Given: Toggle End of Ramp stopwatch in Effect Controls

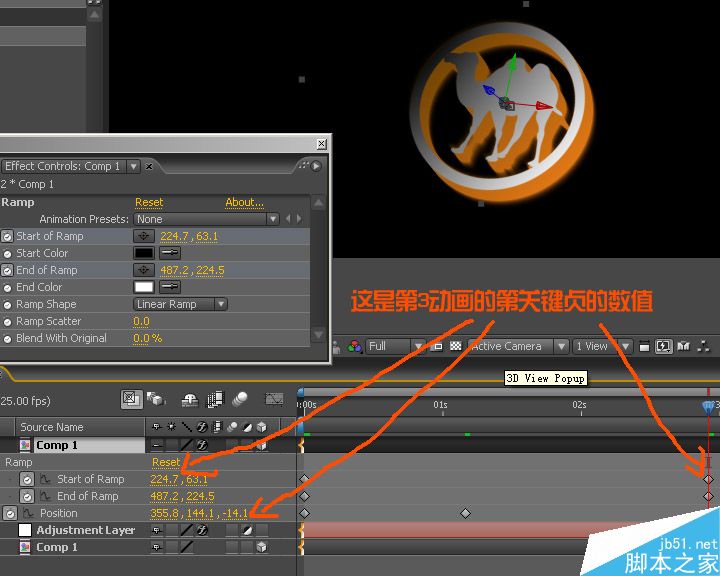Looking at the screenshot, I should click(x=7, y=271).
